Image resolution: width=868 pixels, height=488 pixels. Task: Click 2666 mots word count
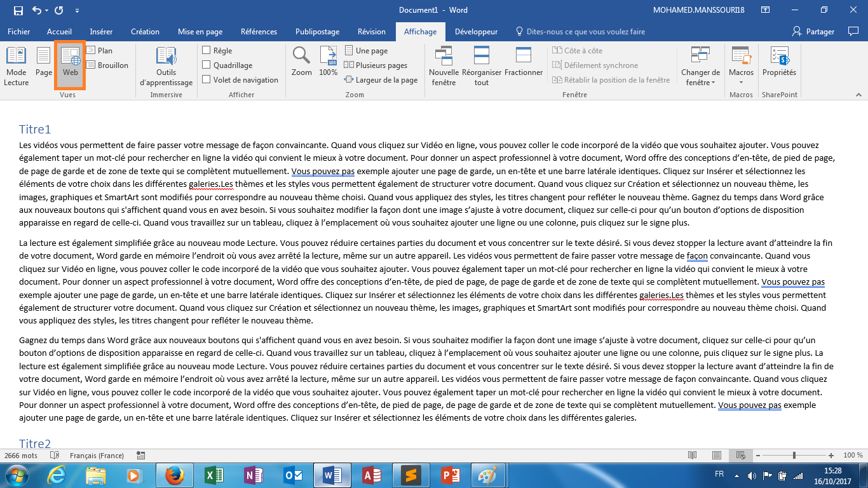[22, 456]
